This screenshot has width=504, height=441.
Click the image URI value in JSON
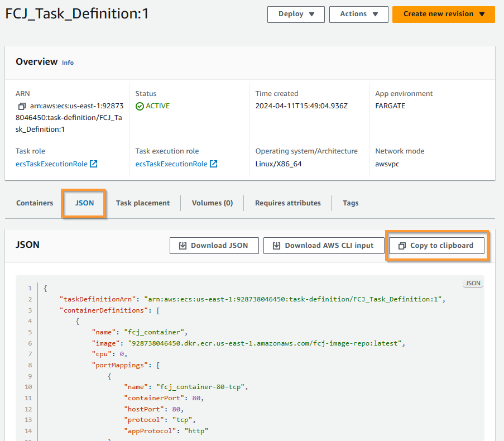(265, 343)
